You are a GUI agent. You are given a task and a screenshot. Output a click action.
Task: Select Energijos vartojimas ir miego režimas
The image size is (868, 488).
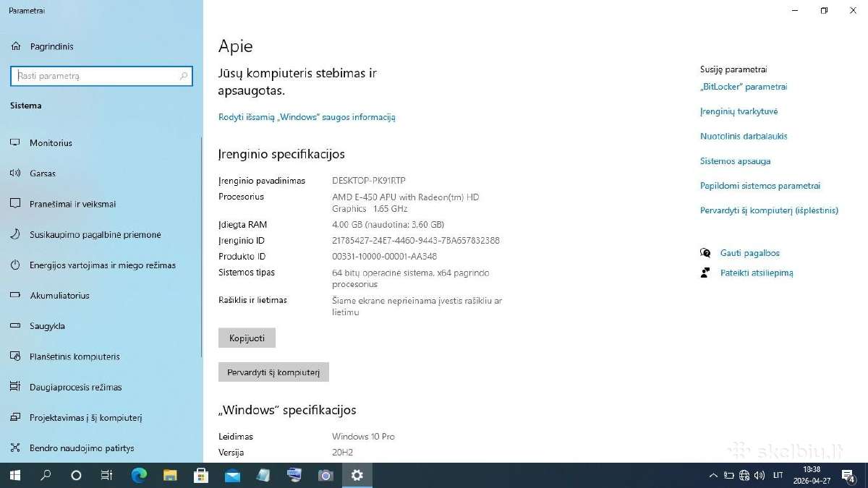point(101,265)
